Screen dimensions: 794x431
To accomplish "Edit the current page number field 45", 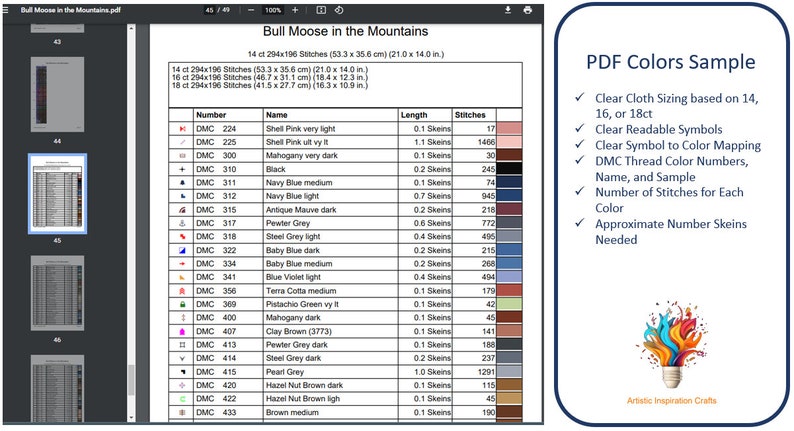I will [x=209, y=10].
